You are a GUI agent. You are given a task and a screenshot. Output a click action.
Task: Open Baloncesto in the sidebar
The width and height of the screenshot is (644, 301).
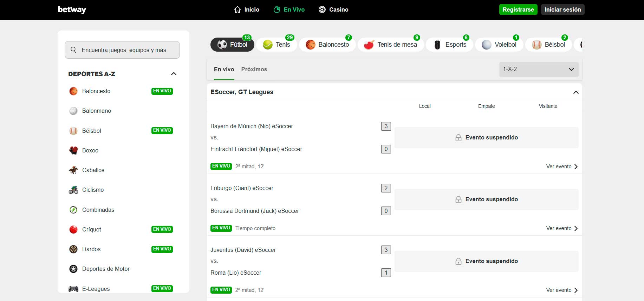[96, 91]
